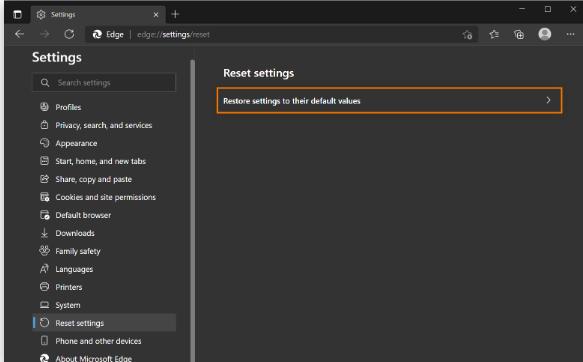The height and width of the screenshot is (362, 583).
Task: Minimize the Edge window
Action: tap(522, 9)
